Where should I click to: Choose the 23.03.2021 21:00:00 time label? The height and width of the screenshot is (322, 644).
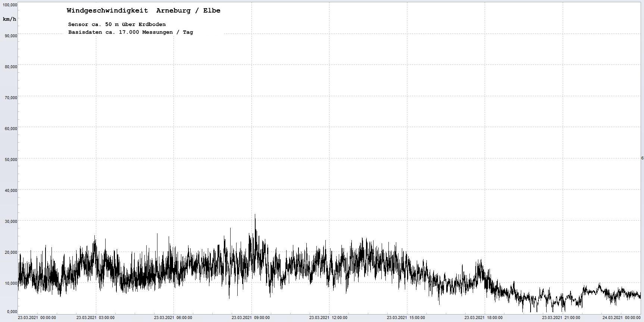click(561, 318)
